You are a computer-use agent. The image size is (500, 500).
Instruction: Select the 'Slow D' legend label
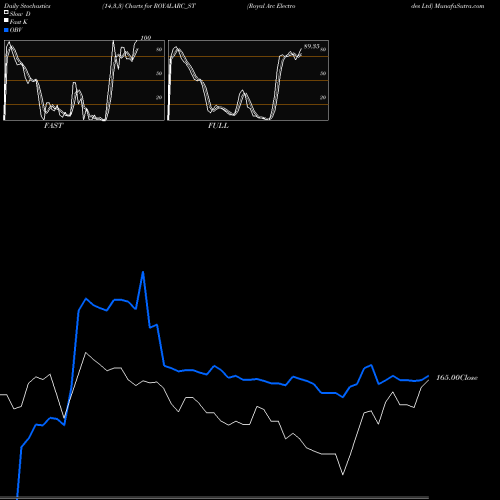pos(20,14)
